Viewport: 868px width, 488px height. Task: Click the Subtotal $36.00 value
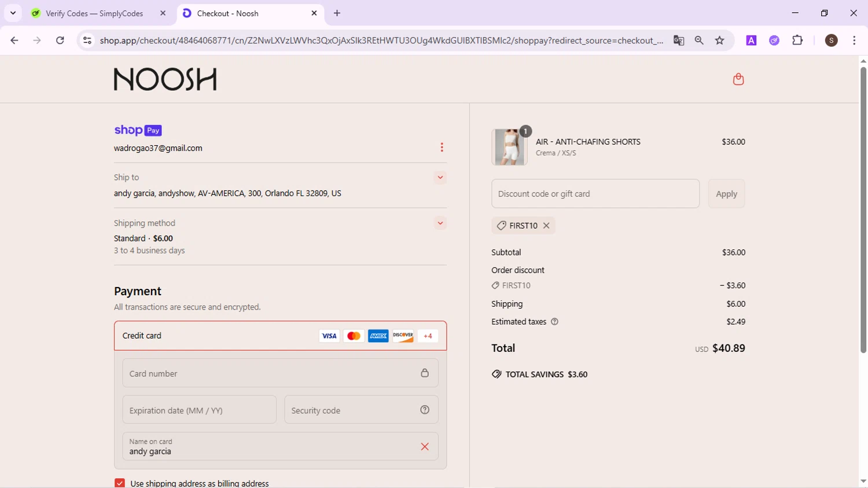coord(734,252)
